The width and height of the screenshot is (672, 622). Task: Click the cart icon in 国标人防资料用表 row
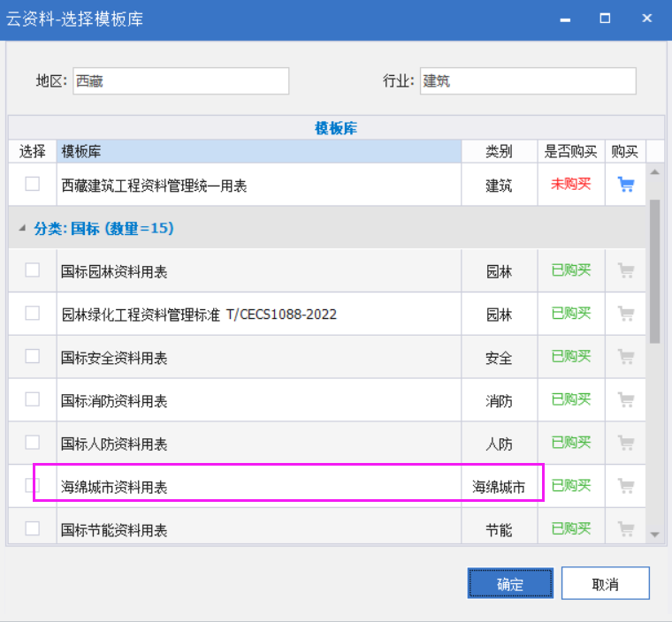pos(626,443)
